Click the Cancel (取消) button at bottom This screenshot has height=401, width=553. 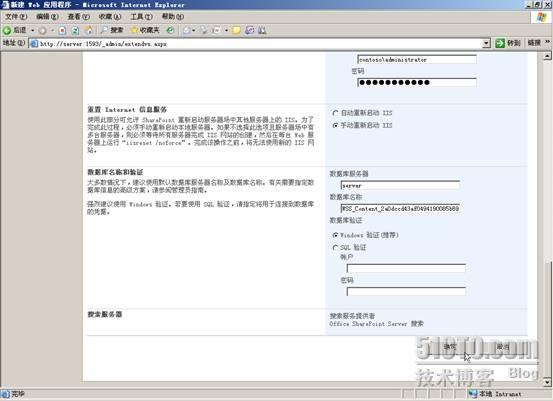[x=502, y=347]
